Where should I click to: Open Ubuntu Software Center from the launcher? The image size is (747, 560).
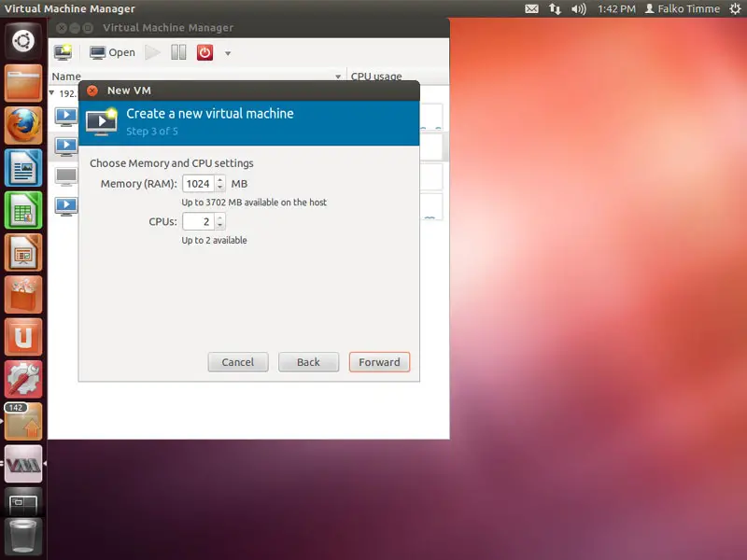point(22,295)
